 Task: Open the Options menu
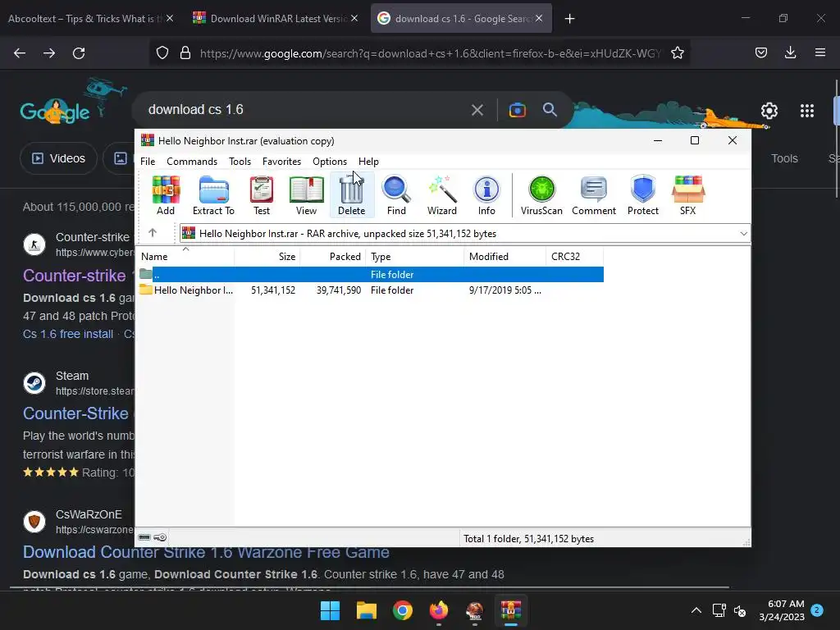pyautogui.click(x=330, y=162)
